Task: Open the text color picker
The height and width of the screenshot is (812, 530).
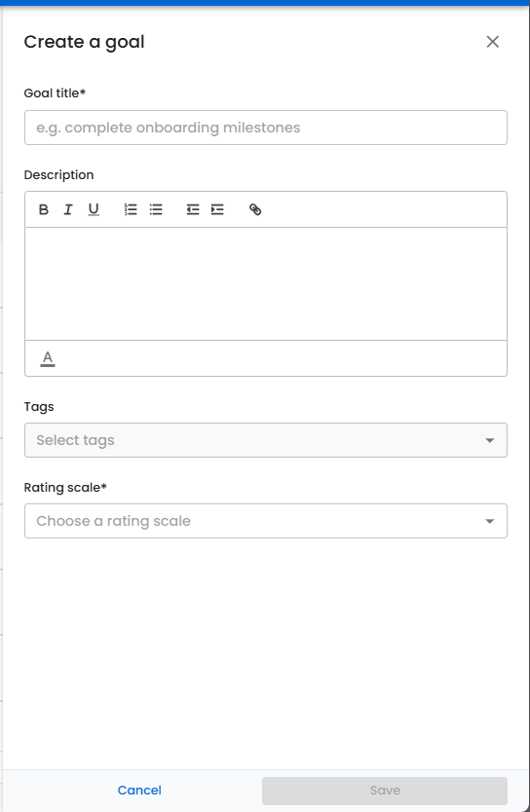Action: click(x=48, y=358)
